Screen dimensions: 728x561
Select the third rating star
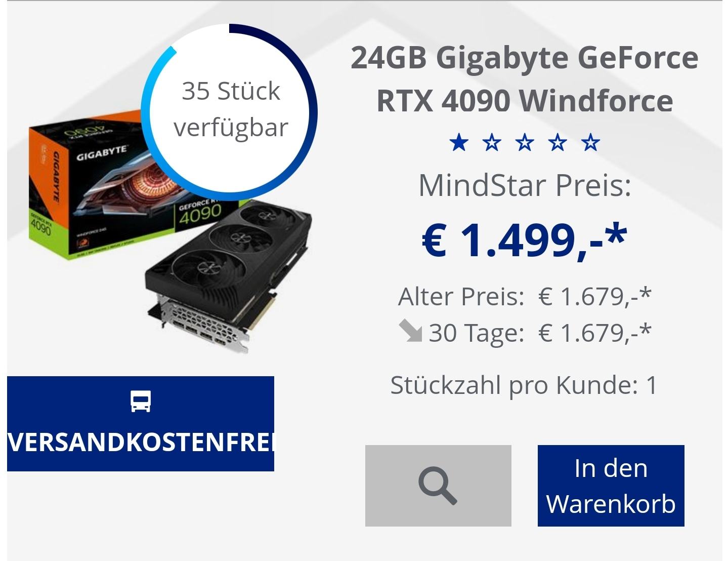pyautogui.click(x=525, y=143)
